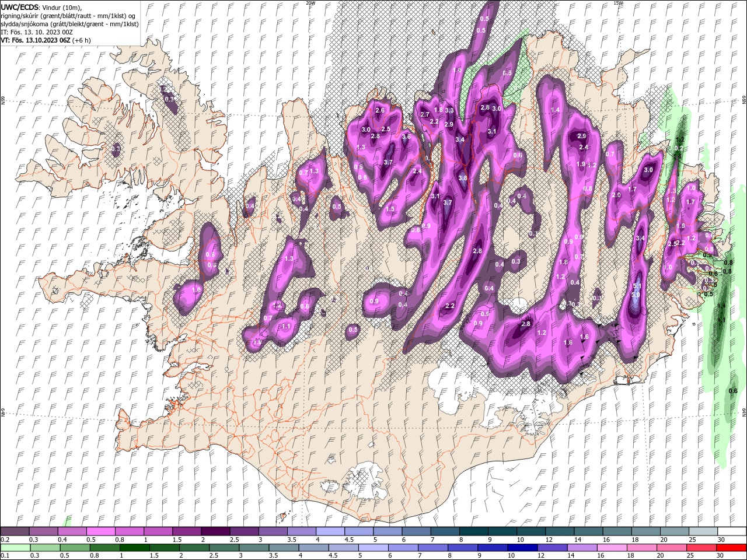Click the UWC/ECDS title text
Screen dimensions: 747x560
(x=19, y=6)
